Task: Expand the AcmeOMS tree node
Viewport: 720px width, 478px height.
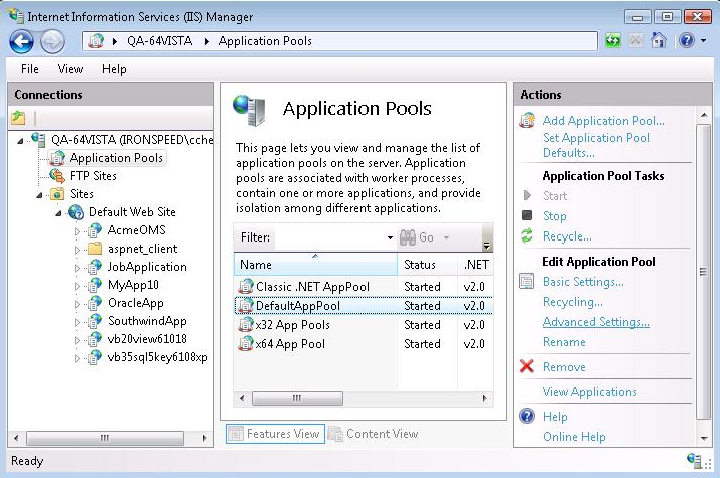Action: point(78,230)
